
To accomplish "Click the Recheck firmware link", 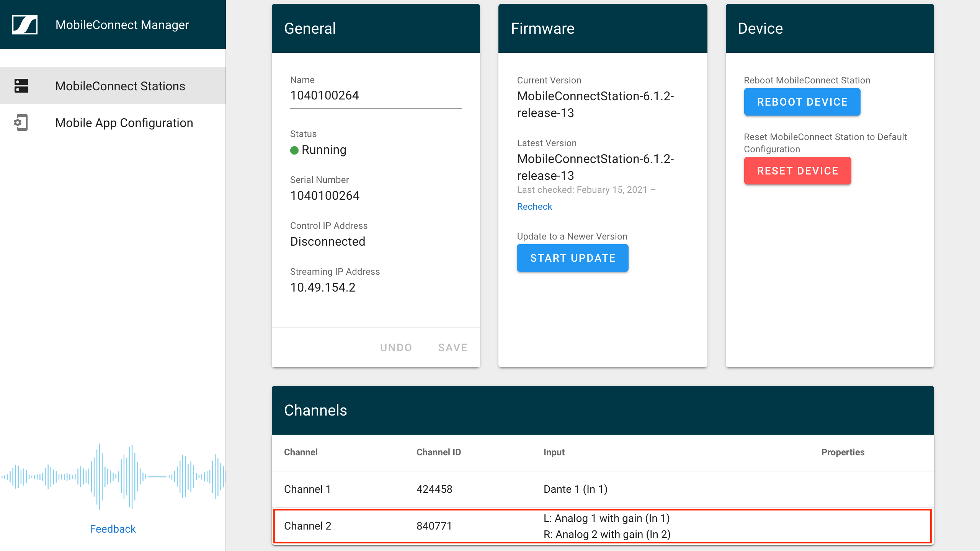I will click(x=534, y=207).
